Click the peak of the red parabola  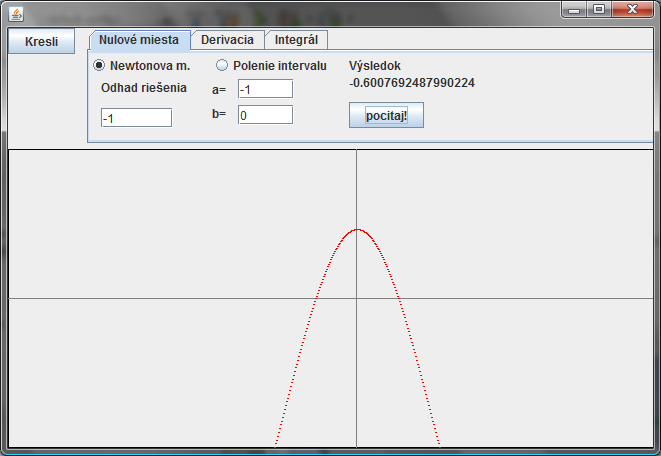click(357, 230)
